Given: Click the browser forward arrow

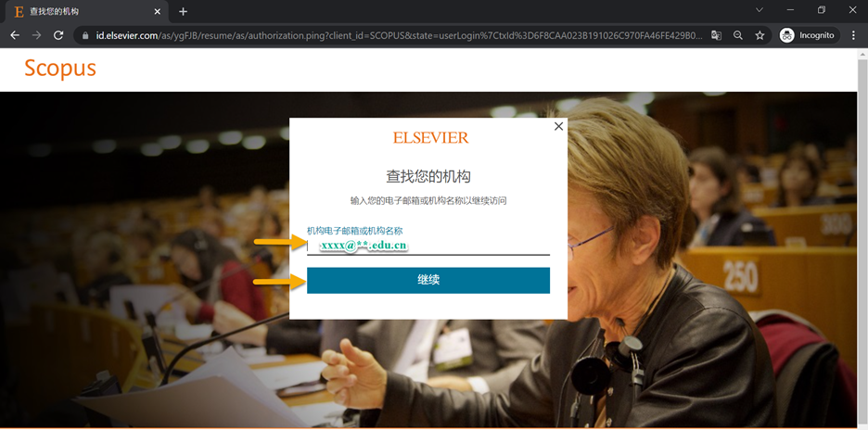Looking at the screenshot, I should [36, 35].
